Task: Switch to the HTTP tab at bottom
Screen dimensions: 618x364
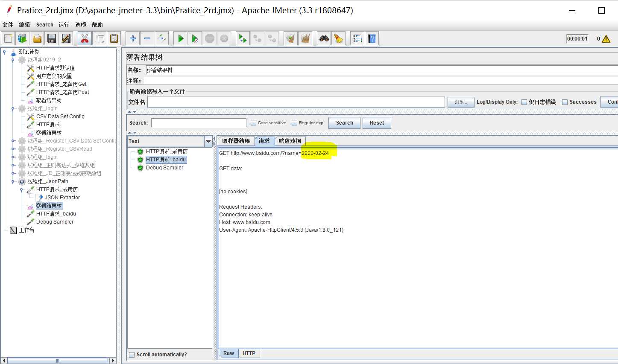Action: (249, 353)
